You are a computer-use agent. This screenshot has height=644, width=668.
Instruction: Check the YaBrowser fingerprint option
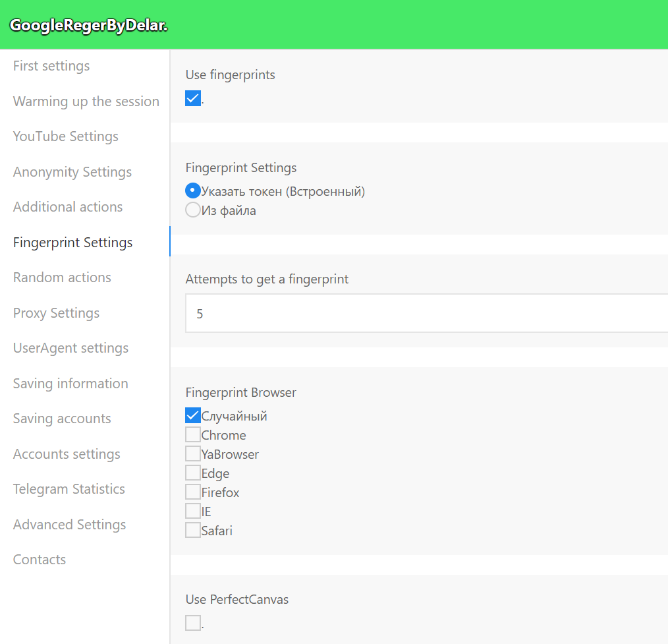coord(193,454)
